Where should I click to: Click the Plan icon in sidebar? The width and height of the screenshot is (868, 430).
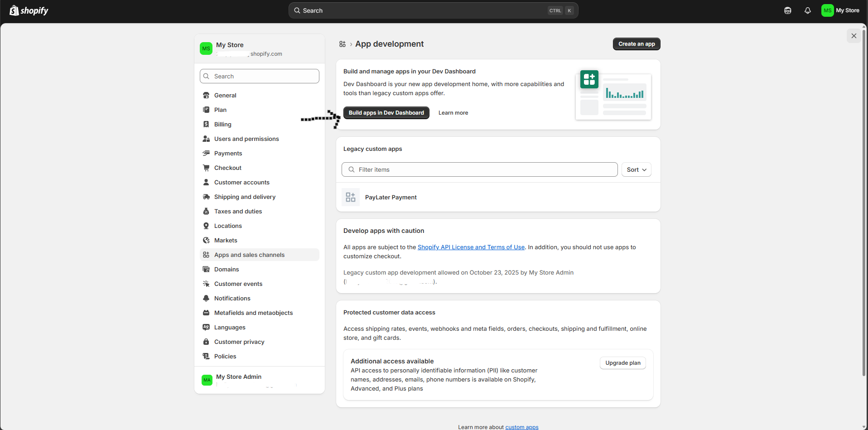206,110
